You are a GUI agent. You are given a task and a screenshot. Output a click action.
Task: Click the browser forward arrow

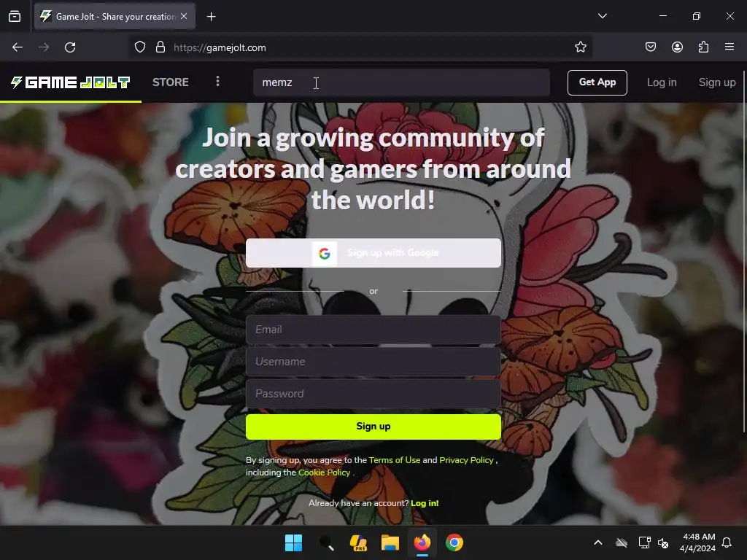point(44,47)
